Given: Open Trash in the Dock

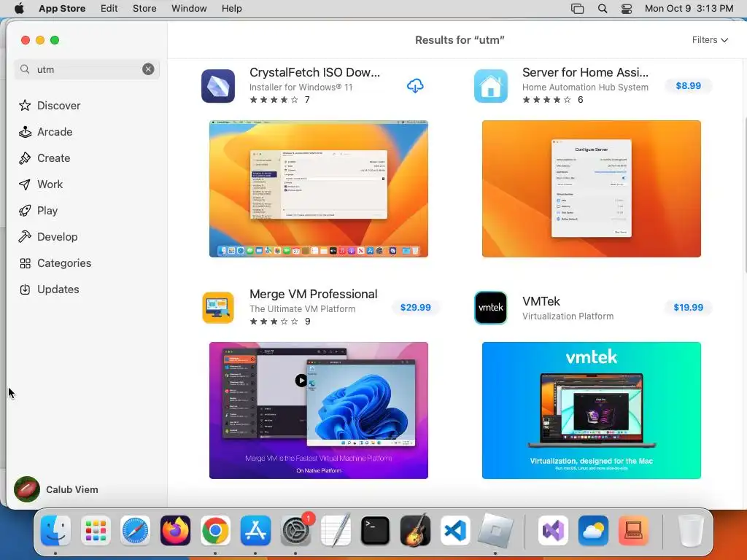Looking at the screenshot, I should point(691,531).
